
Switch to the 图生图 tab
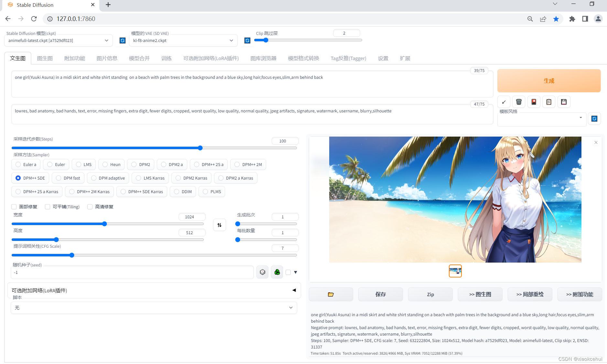click(45, 58)
